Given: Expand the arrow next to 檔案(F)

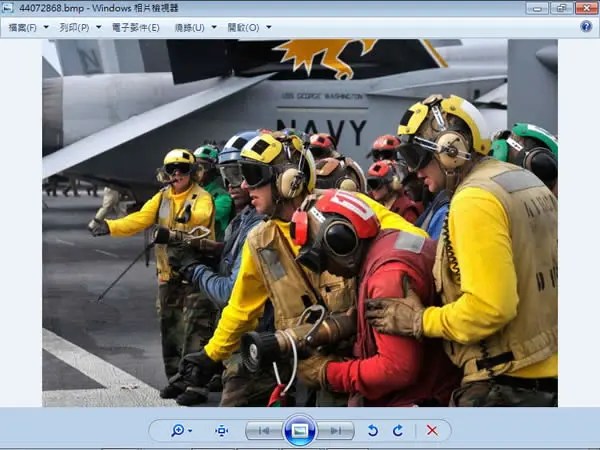Looking at the screenshot, I should point(46,27).
